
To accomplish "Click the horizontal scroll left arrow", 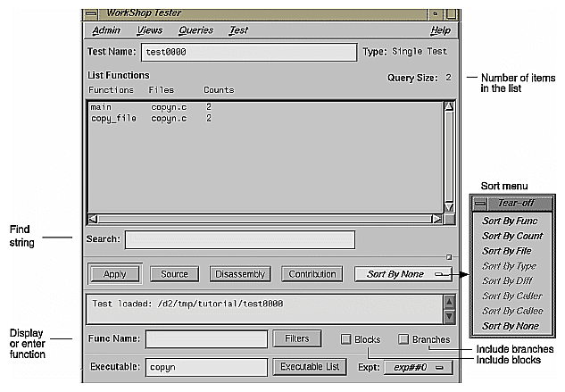I will point(93,219).
